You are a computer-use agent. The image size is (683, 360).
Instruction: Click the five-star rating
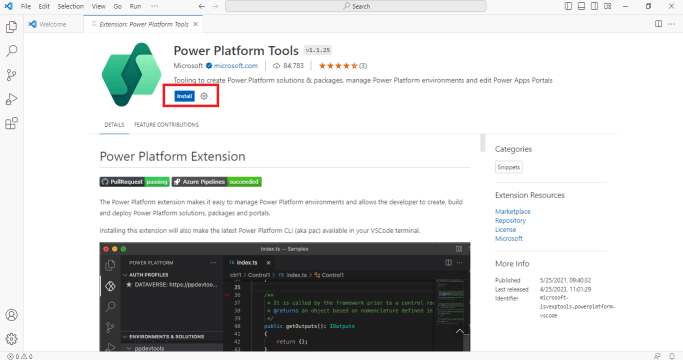click(x=338, y=66)
